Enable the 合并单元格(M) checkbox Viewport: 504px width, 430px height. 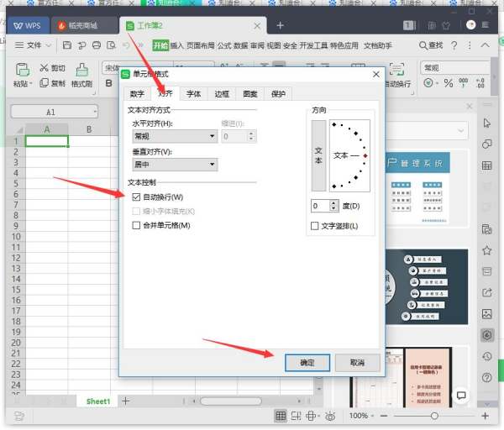[136, 225]
